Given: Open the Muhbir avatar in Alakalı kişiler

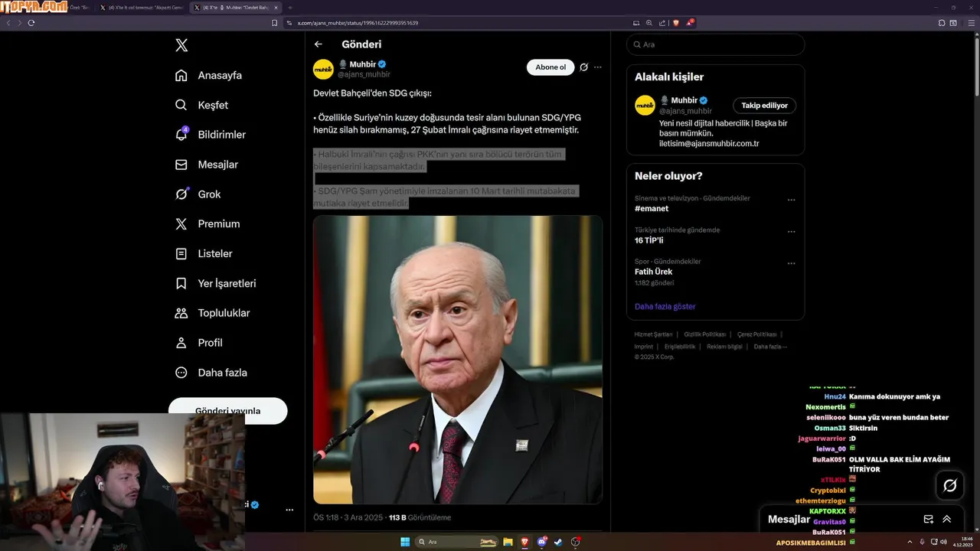Looking at the screenshot, I should click(645, 105).
